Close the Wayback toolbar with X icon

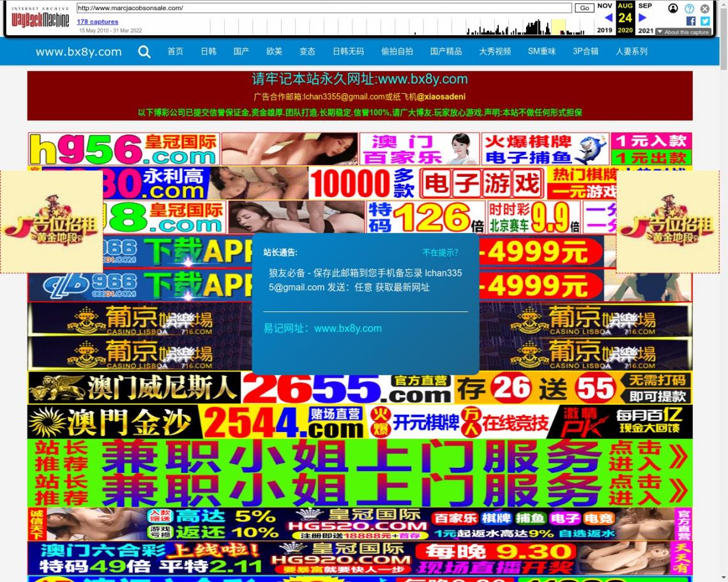(705, 8)
